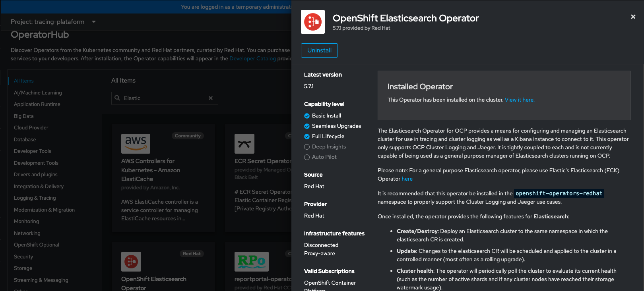Click the openshift-operators-redhat namespace code
This screenshot has width=644, height=291.
pos(559,194)
